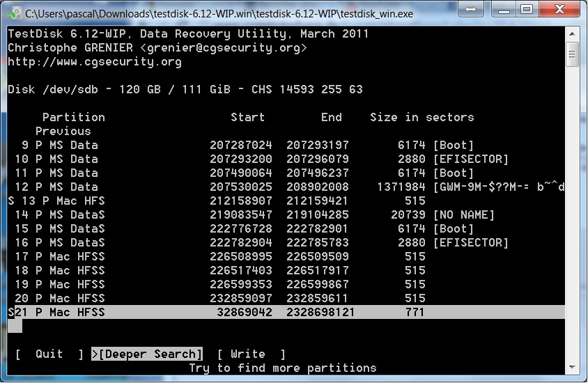This screenshot has width=588, height=383.
Task: Select the Quit option
Action: pyautogui.click(x=49, y=354)
